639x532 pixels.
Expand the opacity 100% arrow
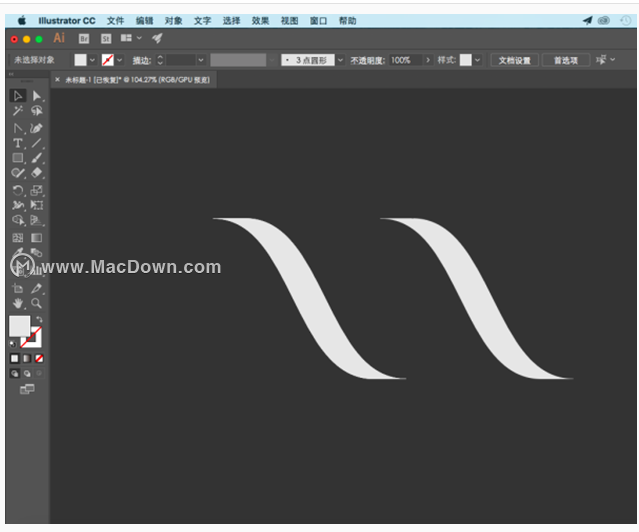pos(428,60)
